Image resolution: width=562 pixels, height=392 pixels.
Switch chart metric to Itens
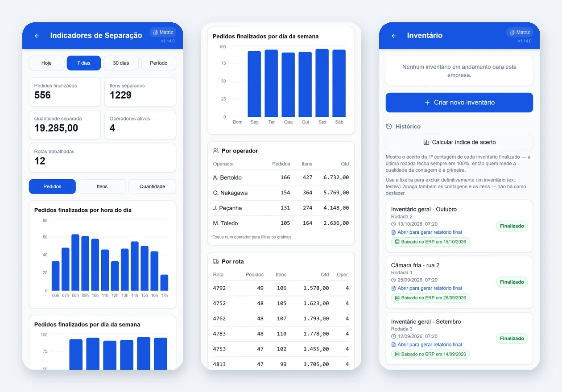pyautogui.click(x=102, y=186)
